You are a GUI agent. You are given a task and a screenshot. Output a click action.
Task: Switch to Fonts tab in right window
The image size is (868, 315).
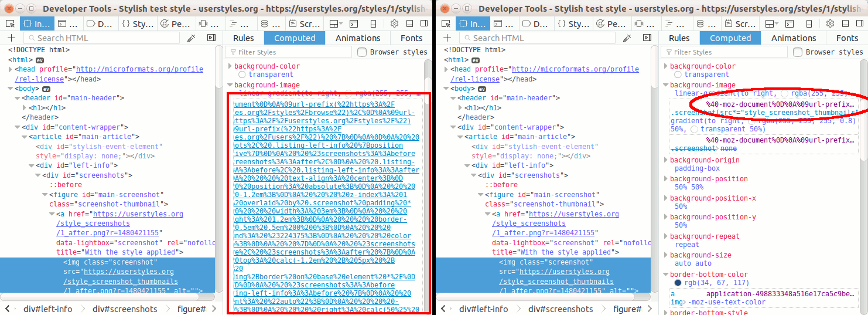point(848,38)
